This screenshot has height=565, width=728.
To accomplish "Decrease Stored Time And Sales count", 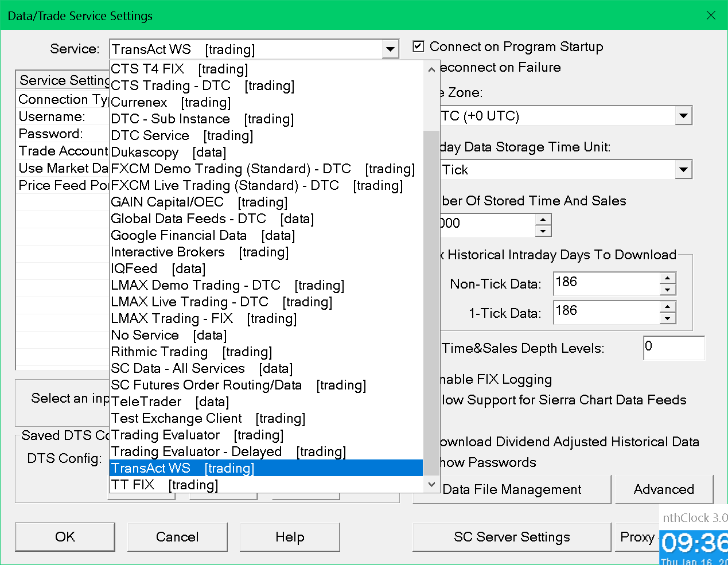I will 543,231.
